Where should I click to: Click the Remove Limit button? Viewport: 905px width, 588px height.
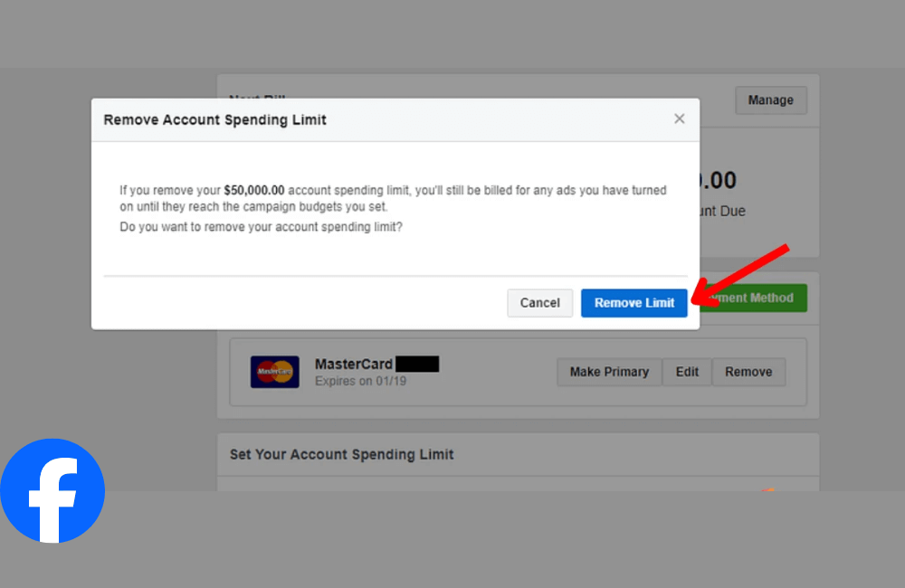pos(633,303)
